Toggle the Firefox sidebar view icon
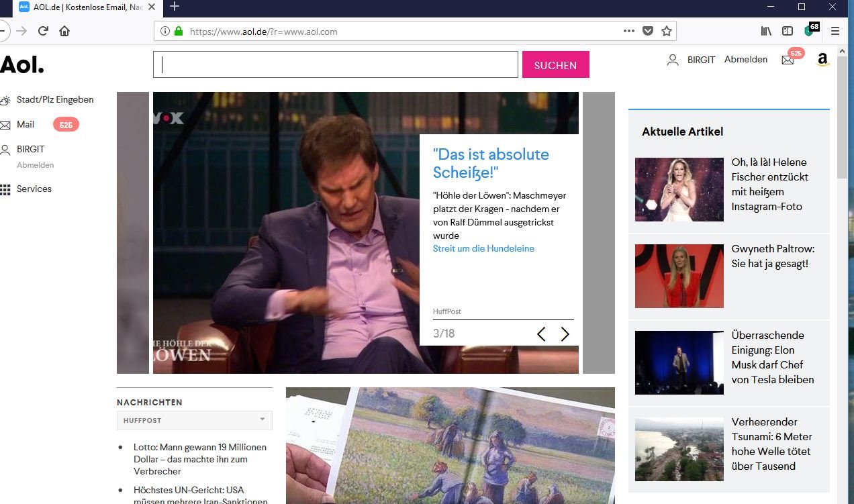 click(788, 31)
